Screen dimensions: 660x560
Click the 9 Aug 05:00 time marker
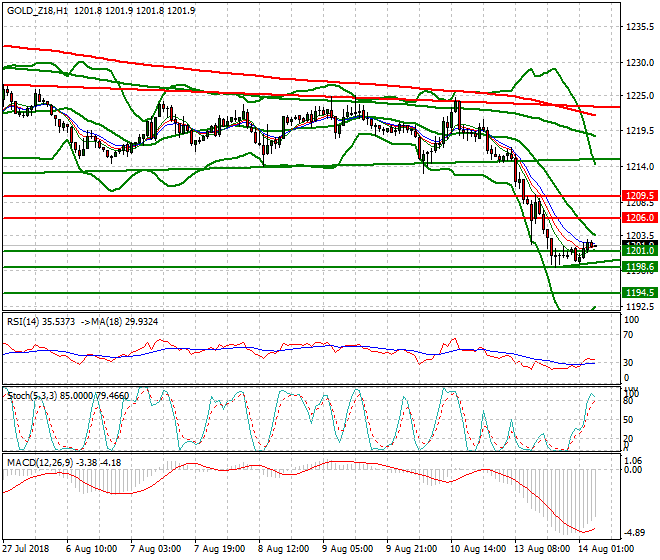(x=348, y=549)
